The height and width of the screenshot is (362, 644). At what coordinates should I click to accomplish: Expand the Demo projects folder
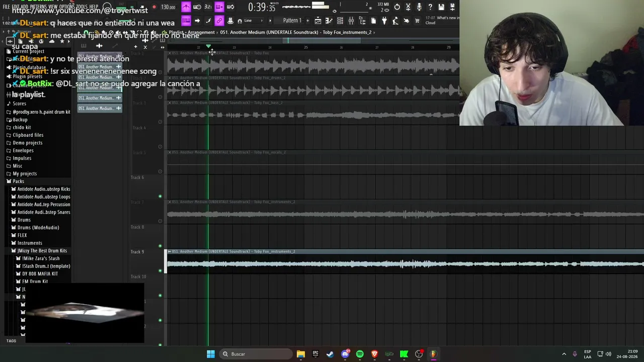tap(28, 143)
